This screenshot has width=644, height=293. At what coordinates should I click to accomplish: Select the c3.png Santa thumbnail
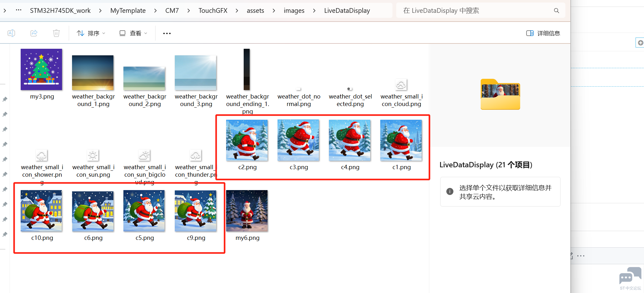[x=298, y=140]
